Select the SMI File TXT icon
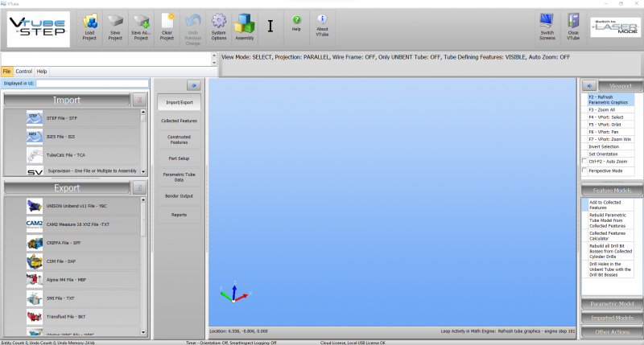The width and height of the screenshot is (644, 345). click(x=35, y=298)
